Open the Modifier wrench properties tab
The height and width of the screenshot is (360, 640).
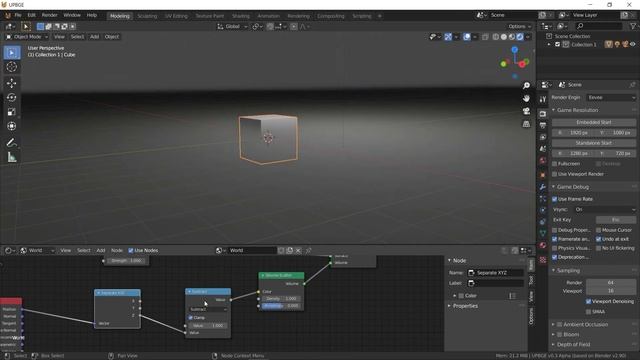(x=543, y=187)
